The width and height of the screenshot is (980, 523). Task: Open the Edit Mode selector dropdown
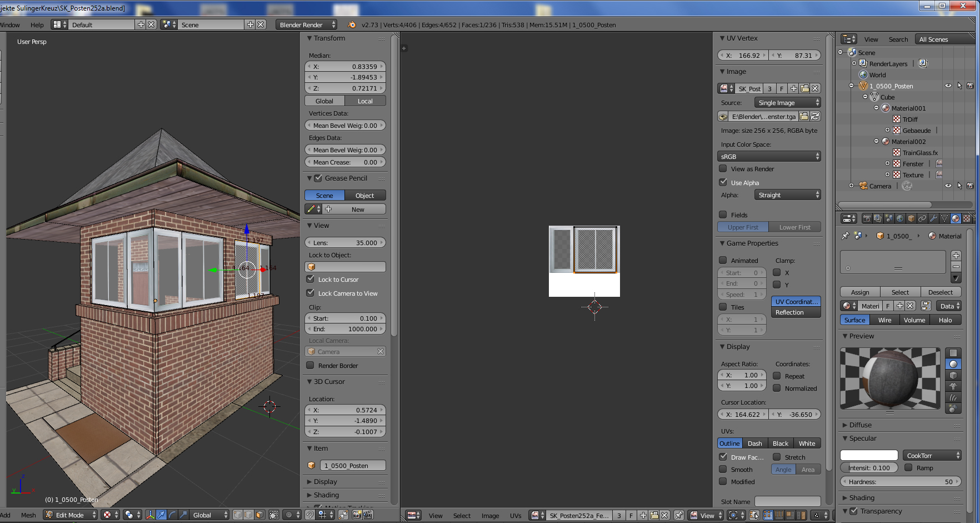coord(71,515)
